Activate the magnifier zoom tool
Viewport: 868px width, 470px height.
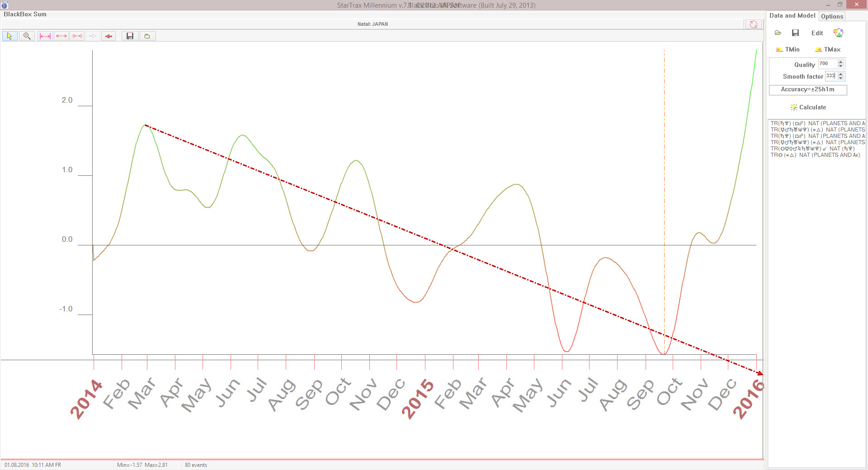[x=27, y=36]
